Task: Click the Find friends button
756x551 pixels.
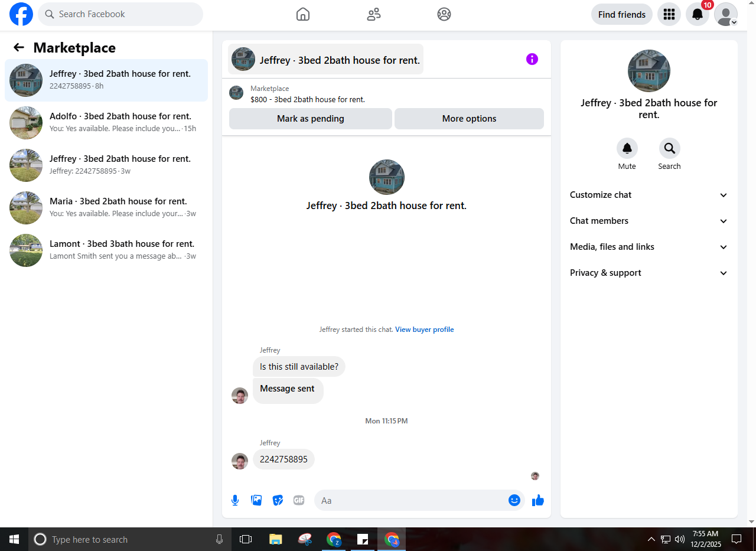Action: pos(622,14)
